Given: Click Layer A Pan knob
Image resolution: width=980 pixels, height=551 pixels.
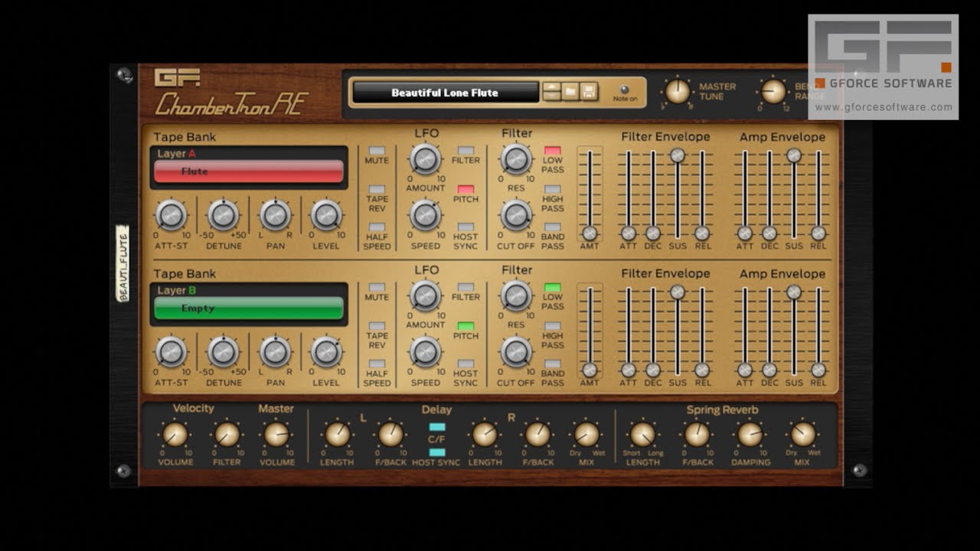Looking at the screenshot, I should coord(276,215).
